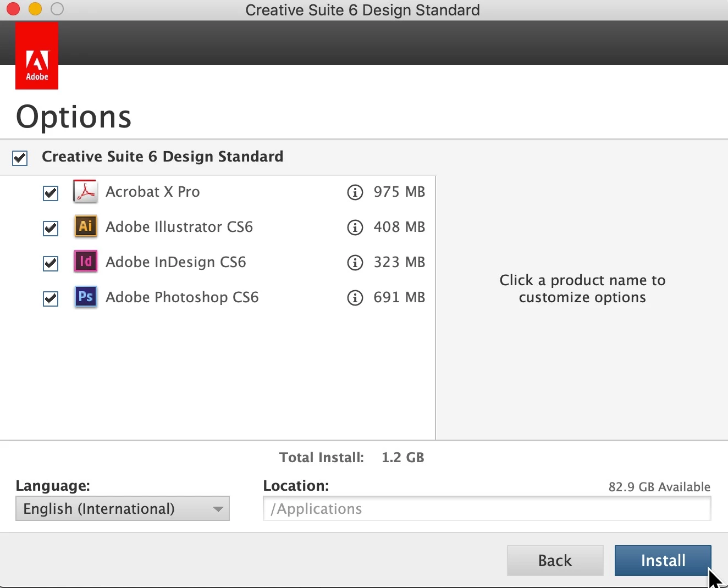The height and width of the screenshot is (588, 728).
Task: Close the installer window
Action: click(x=13, y=9)
